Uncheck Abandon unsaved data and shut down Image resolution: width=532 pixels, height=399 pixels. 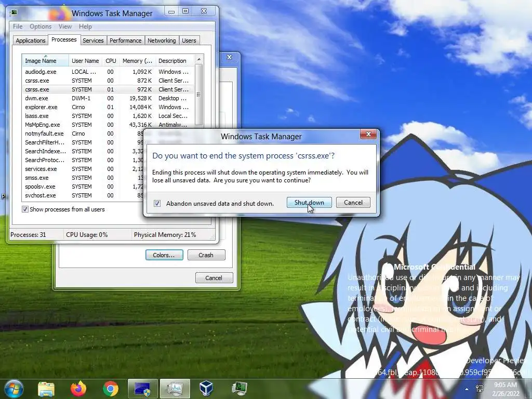pos(157,203)
